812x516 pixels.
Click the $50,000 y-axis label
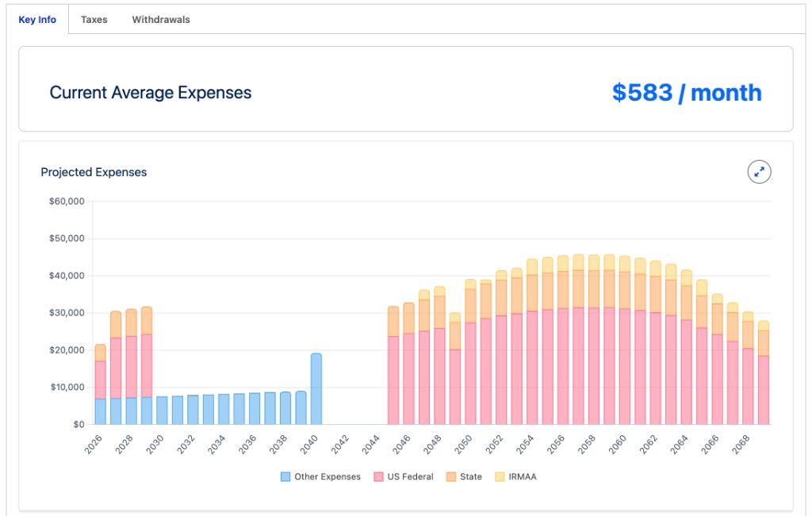click(67, 239)
